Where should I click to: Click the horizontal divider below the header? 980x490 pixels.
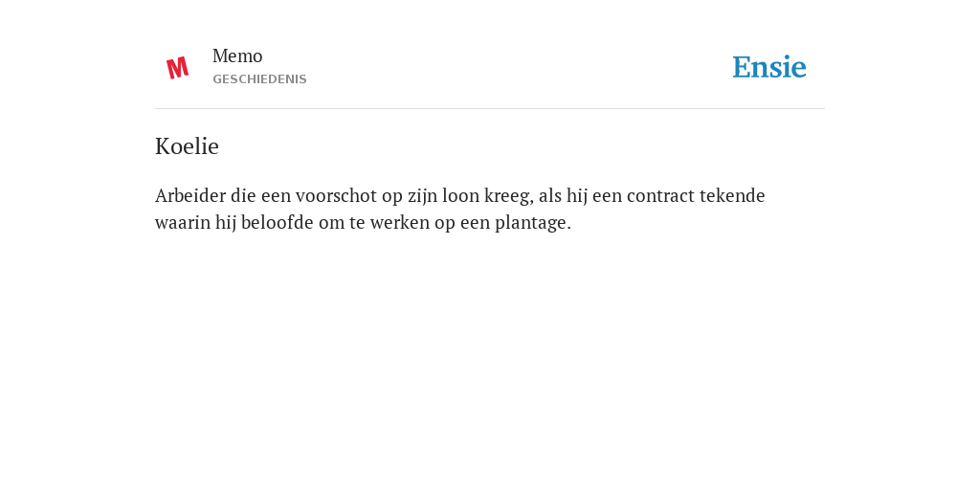tap(490, 109)
